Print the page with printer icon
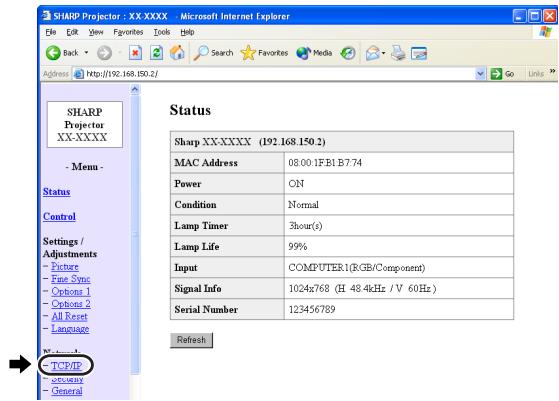The height and width of the screenshot is (401, 559). 398,53
